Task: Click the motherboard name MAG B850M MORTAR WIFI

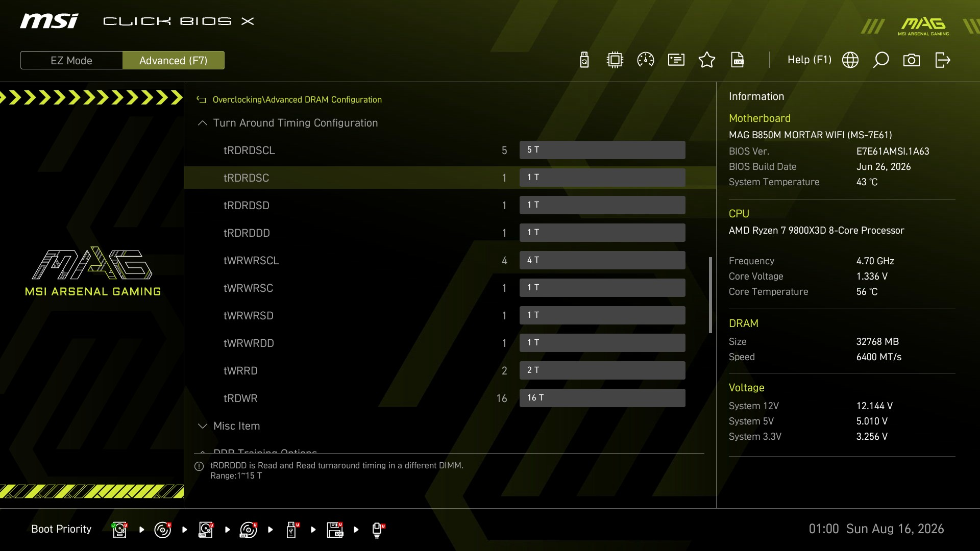Action: point(811,135)
